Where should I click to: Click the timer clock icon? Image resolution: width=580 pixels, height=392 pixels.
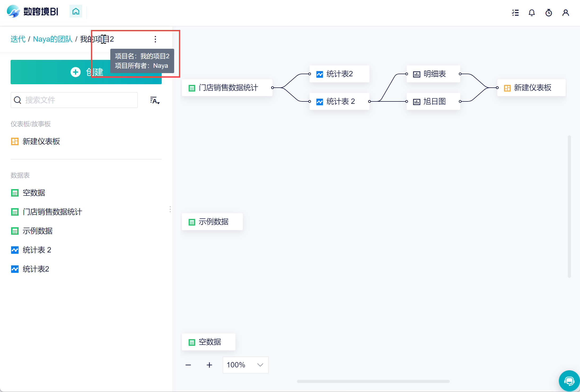click(x=549, y=13)
